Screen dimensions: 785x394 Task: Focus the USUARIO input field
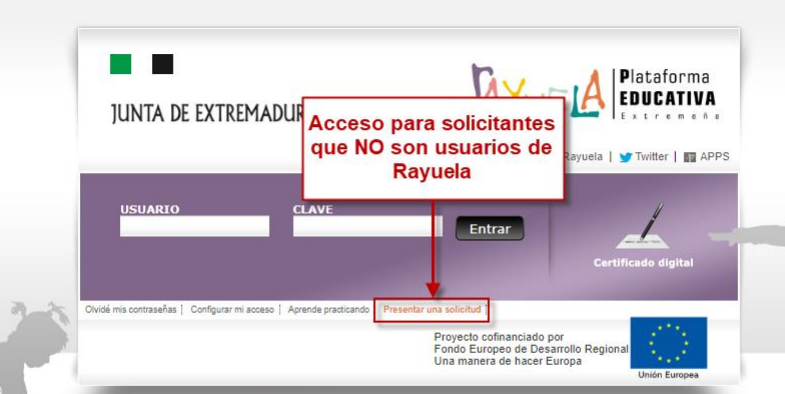point(194,226)
